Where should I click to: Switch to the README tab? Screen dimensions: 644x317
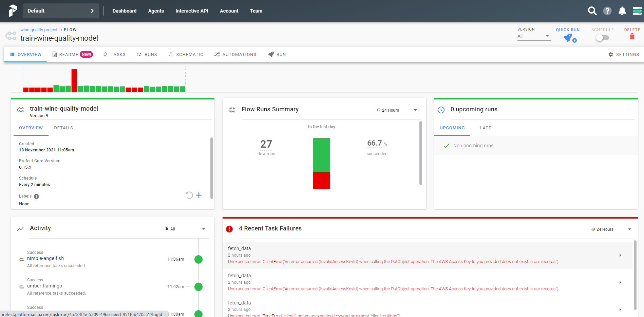click(x=73, y=54)
